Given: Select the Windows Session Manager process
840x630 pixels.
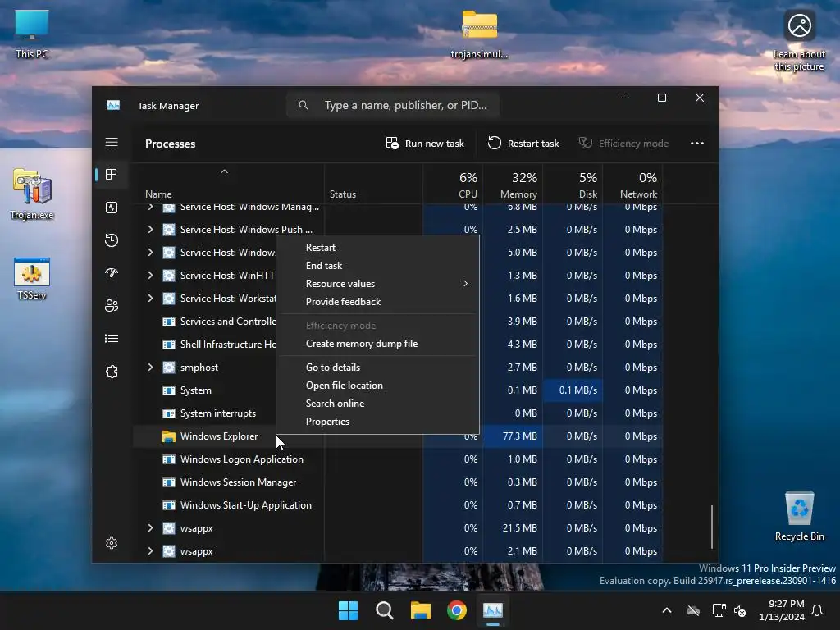Looking at the screenshot, I should point(398,482).
